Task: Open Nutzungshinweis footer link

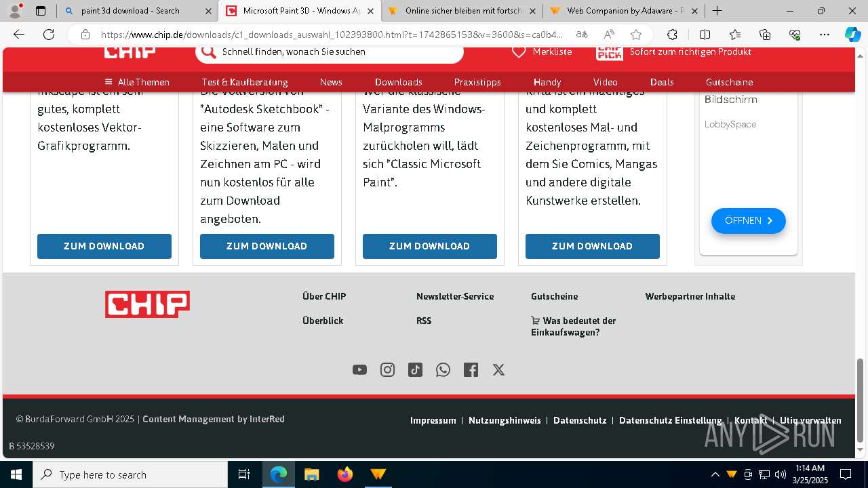Action: 505,420
